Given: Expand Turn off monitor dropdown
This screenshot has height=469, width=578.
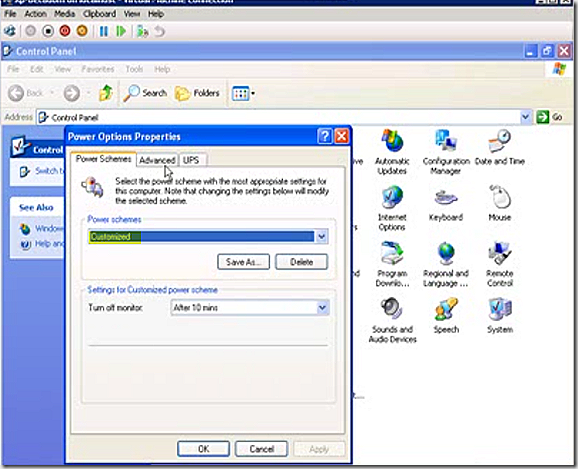Looking at the screenshot, I should click(322, 307).
